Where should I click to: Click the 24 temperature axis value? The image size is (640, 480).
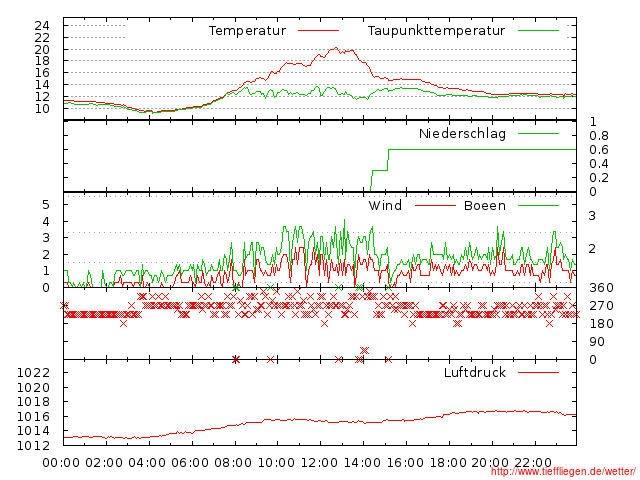point(42,26)
